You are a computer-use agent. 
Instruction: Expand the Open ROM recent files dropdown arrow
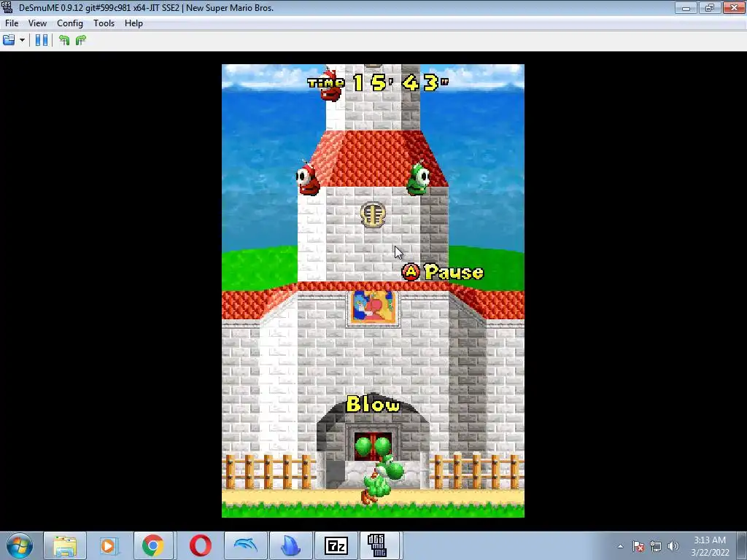[x=22, y=41]
